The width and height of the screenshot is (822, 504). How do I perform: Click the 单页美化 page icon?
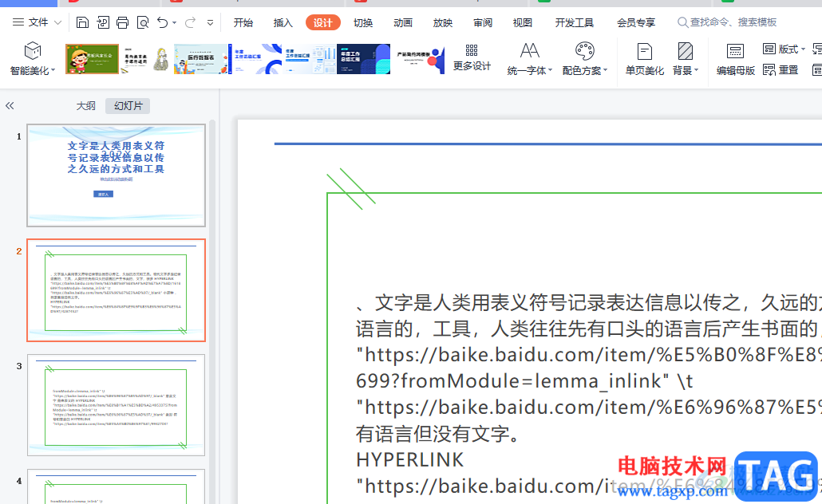click(x=644, y=51)
